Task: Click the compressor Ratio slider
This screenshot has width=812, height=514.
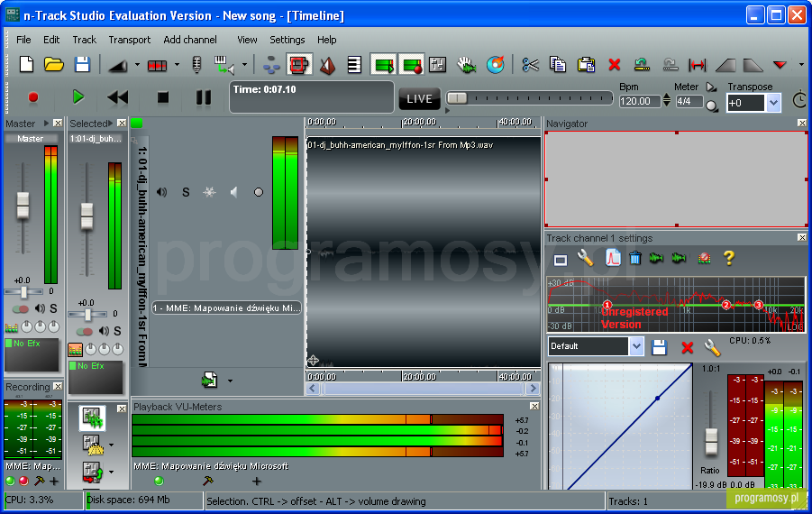Action: point(712,442)
